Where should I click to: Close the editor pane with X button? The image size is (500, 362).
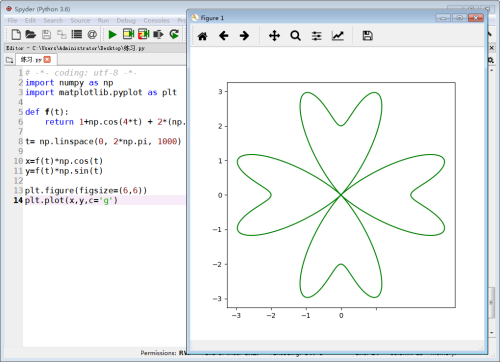pos(491,48)
